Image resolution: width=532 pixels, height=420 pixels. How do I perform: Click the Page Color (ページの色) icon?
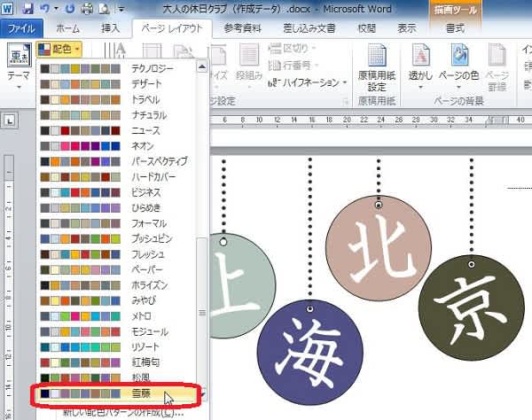459,59
